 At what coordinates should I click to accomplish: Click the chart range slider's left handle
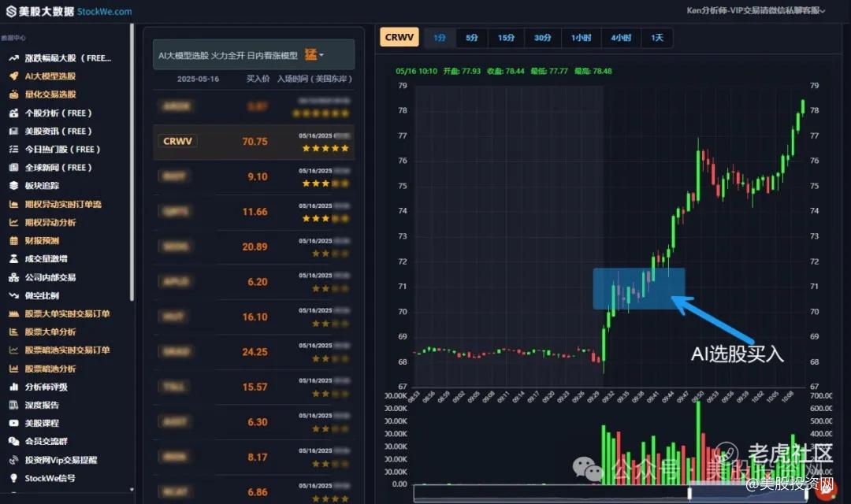[x=689, y=493]
